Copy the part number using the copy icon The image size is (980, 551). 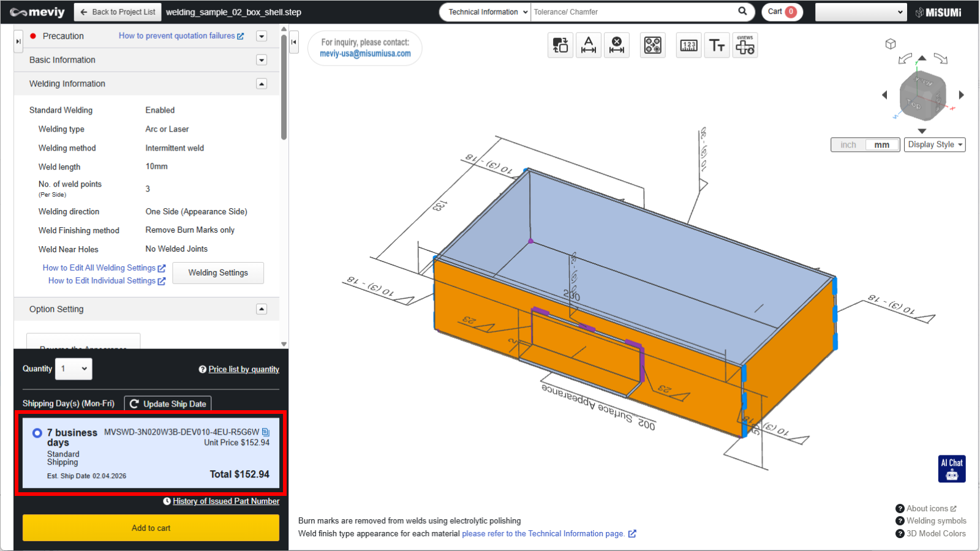click(266, 432)
